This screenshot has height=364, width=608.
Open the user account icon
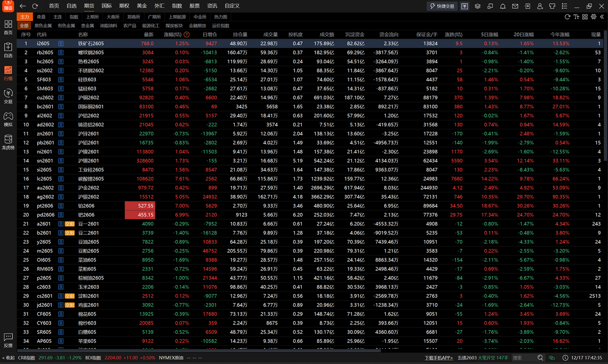[540, 6]
